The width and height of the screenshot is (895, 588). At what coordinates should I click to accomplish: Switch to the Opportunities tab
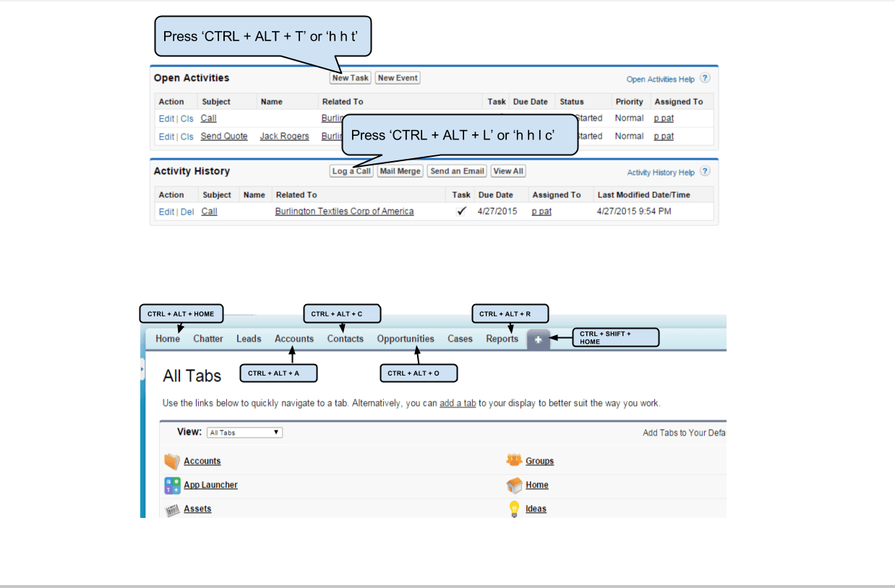click(x=406, y=339)
